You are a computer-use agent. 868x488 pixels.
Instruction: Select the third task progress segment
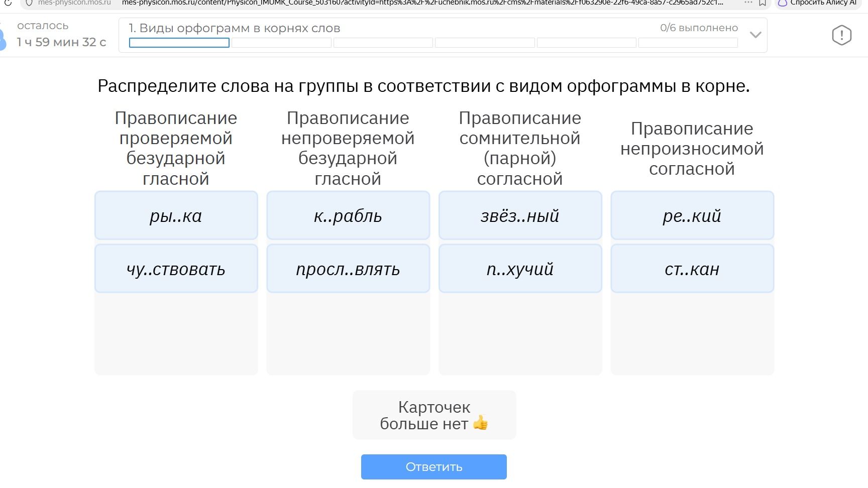[383, 43]
